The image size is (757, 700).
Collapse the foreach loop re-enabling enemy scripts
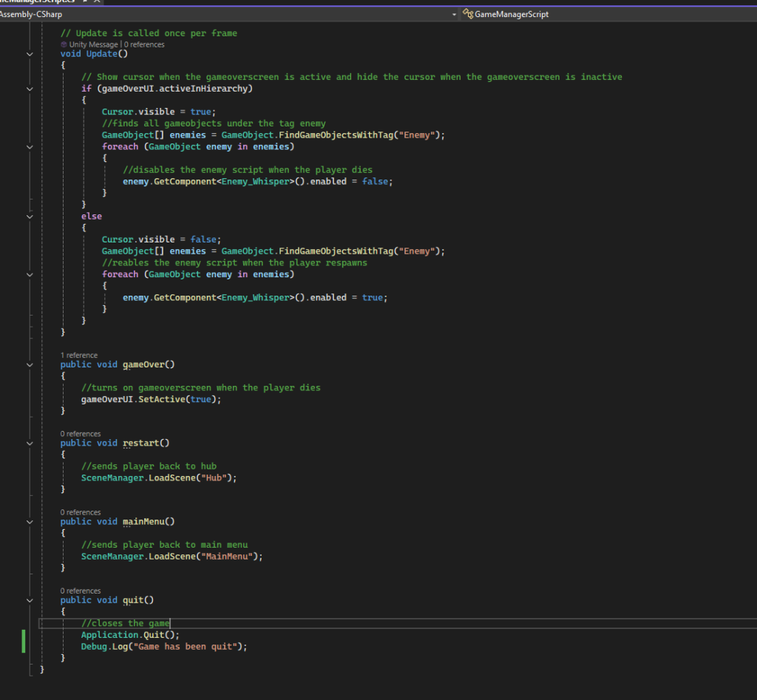[30, 275]
